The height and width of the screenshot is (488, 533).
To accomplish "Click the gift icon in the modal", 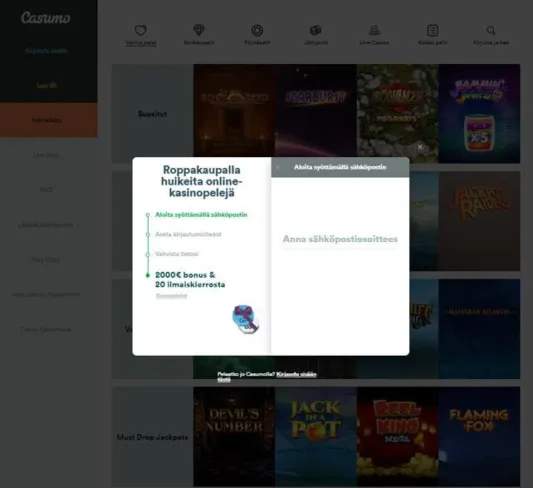I will click(246, 319).
